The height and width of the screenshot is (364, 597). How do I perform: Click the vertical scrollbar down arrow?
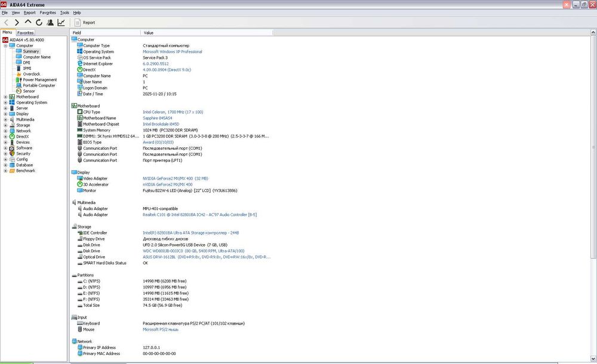tap(593, 359)
